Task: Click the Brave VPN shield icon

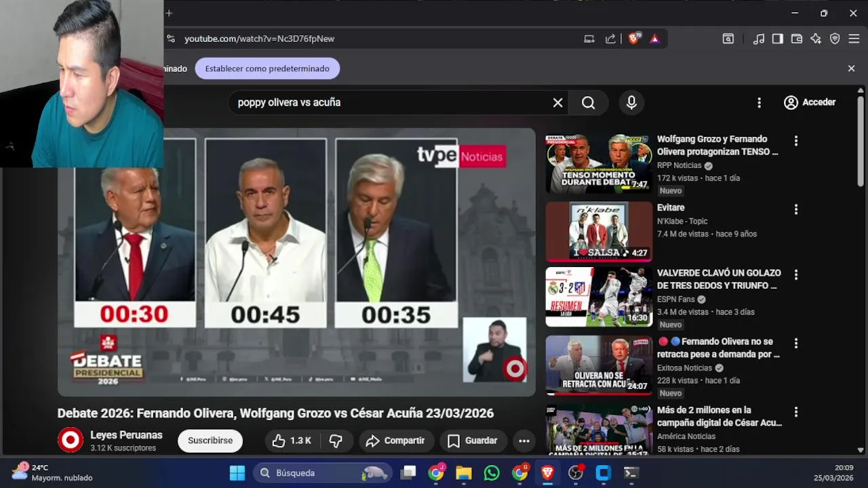Action: pyautogui.click(x=835, y=39)
